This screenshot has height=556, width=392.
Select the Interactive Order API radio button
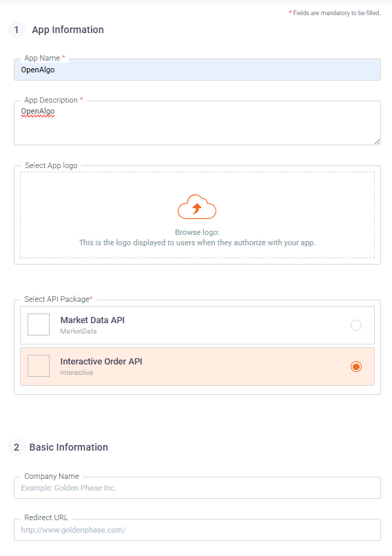(356, 367)
